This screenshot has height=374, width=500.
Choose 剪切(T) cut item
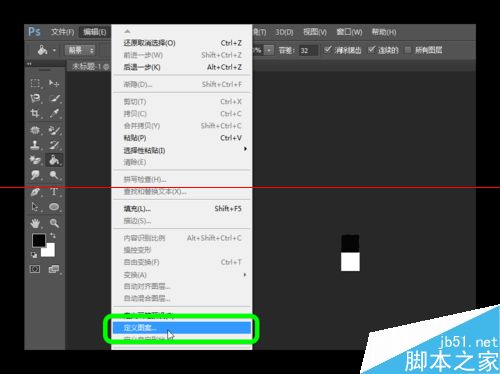(x=183, y=102)
